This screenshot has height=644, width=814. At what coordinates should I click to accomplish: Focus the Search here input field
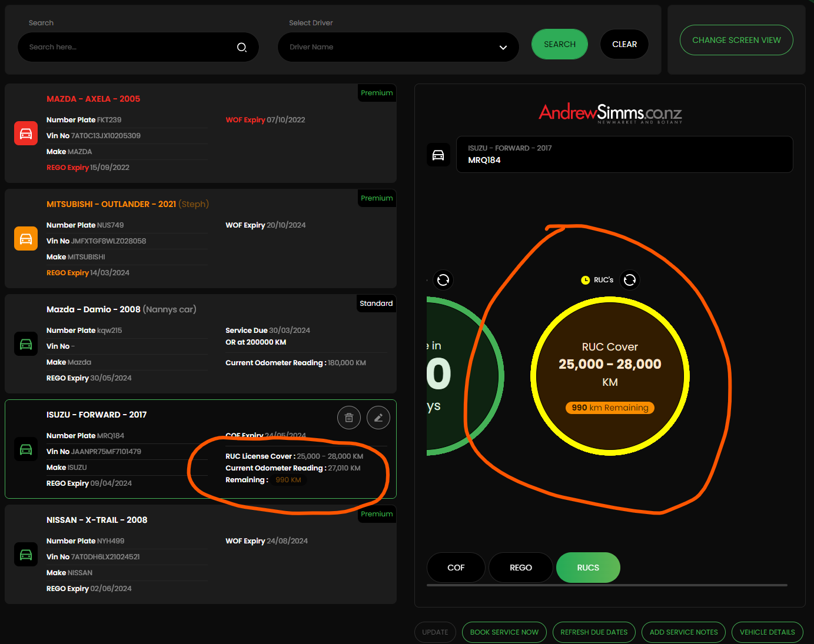coord(138,47)
